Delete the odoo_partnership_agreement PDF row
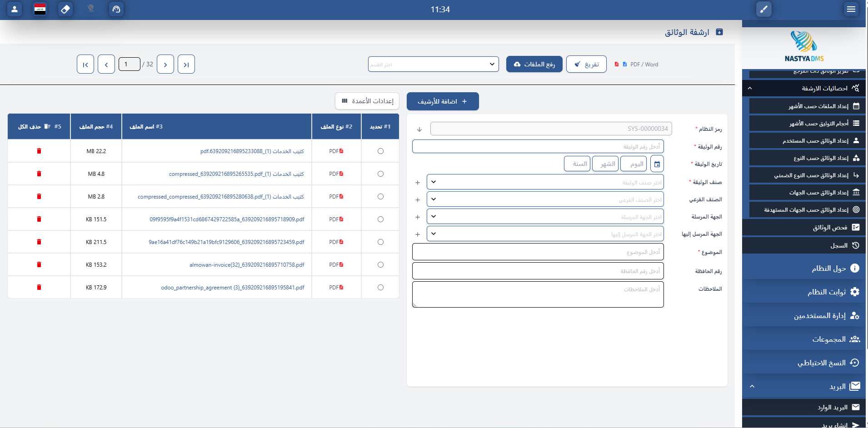This screenshot has height=428, width=868. tap(39, 287)
